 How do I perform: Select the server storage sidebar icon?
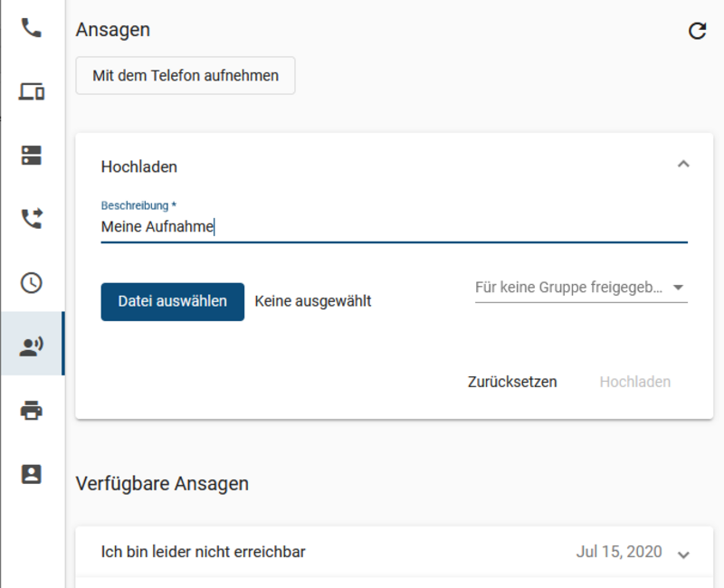[32, 155]
